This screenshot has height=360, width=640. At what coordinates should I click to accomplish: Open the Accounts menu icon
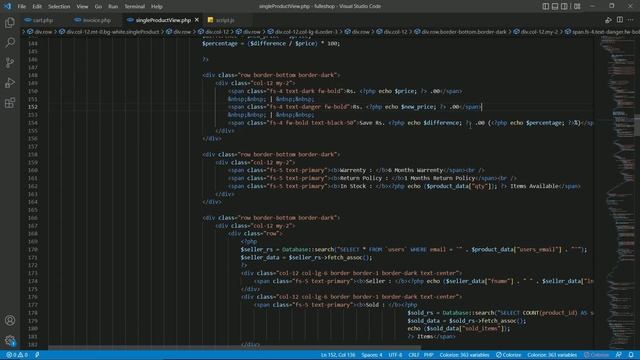[x=10, y=320]
